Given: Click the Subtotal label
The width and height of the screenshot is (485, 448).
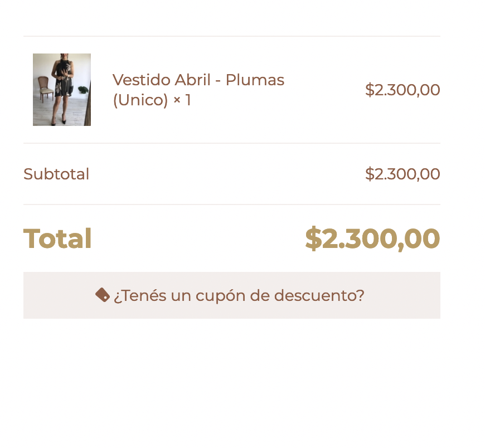Looking at the screenshot, I should point(56,174).
